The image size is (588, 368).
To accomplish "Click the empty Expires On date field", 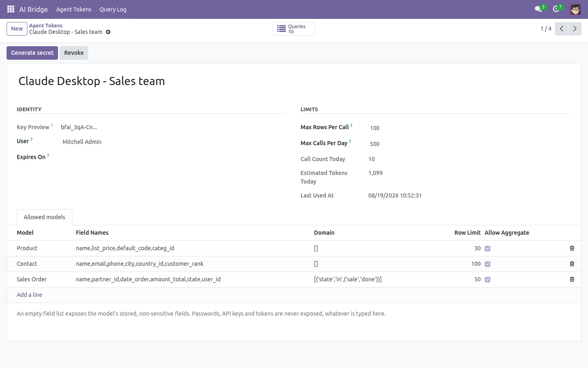I will point(174,157).
